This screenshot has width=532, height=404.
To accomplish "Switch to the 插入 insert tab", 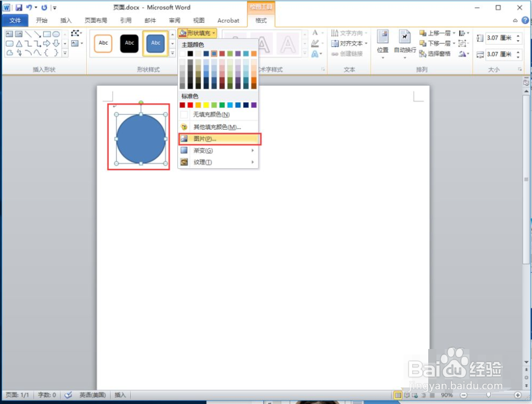I will click(x=66, y=20).
